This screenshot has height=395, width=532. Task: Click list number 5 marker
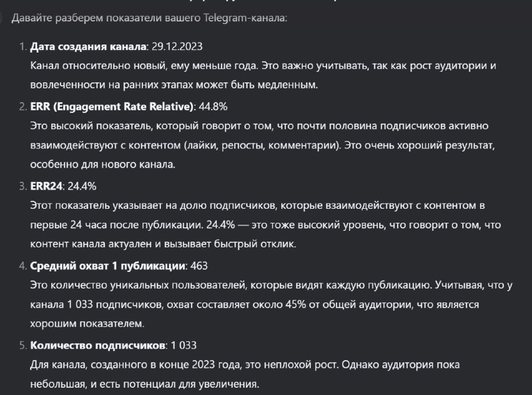point(23,345)
